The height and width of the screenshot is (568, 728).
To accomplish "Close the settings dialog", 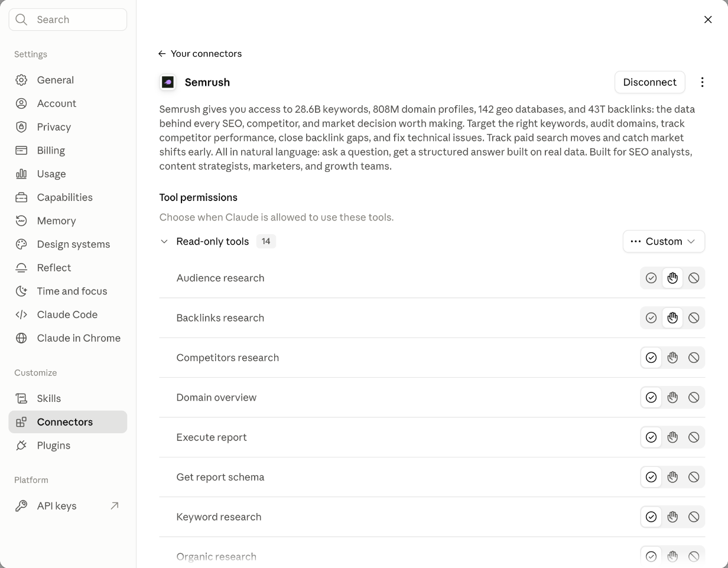I will coord(708,20).
